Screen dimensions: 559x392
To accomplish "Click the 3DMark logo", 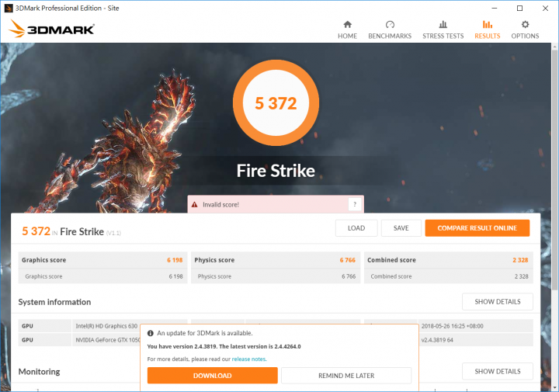I will click(x=52, y=29).
